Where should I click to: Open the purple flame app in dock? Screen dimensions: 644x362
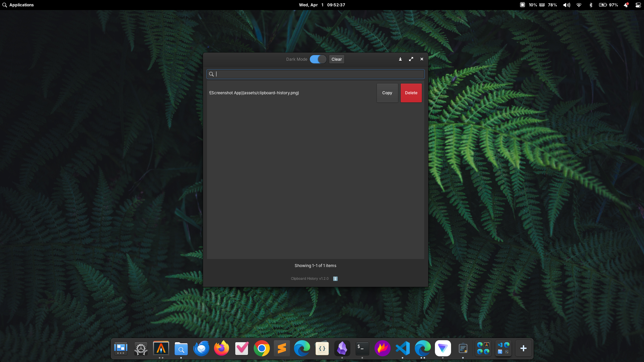click(x=383, y=349)
